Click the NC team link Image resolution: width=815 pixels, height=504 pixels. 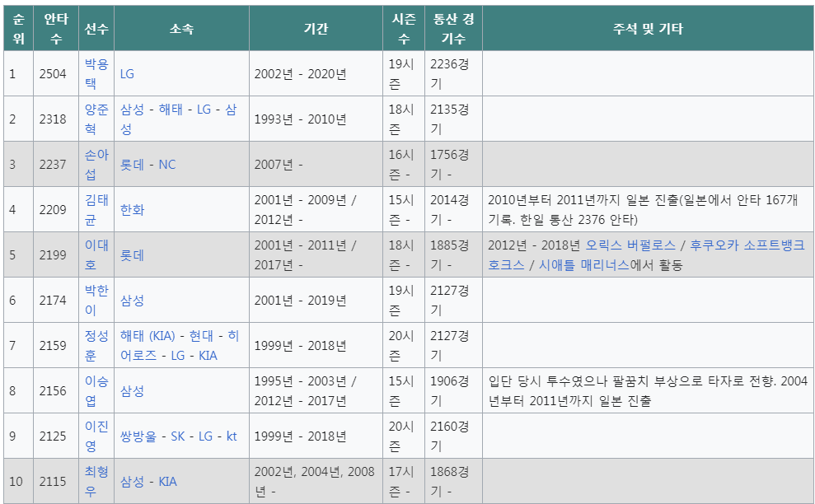point(166,165)
